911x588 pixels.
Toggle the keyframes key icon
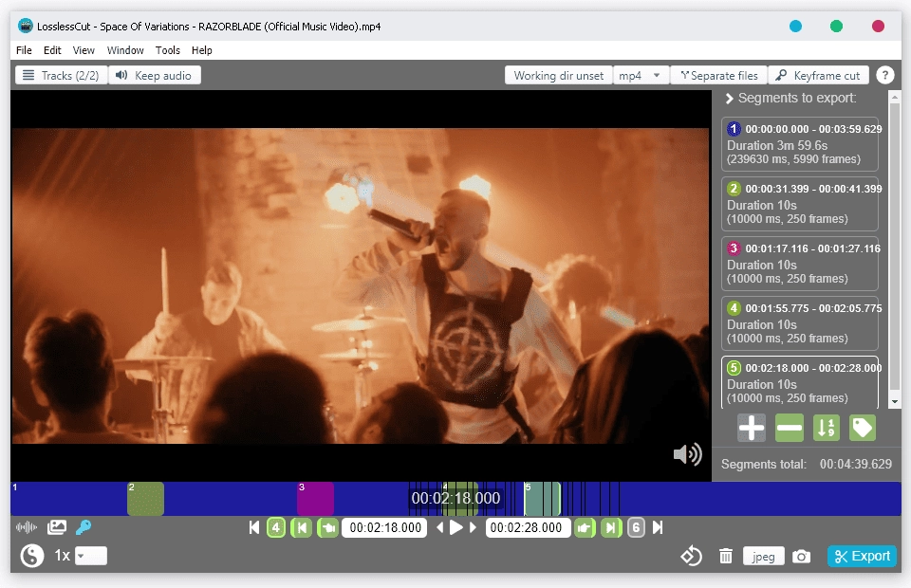point(84,527)
